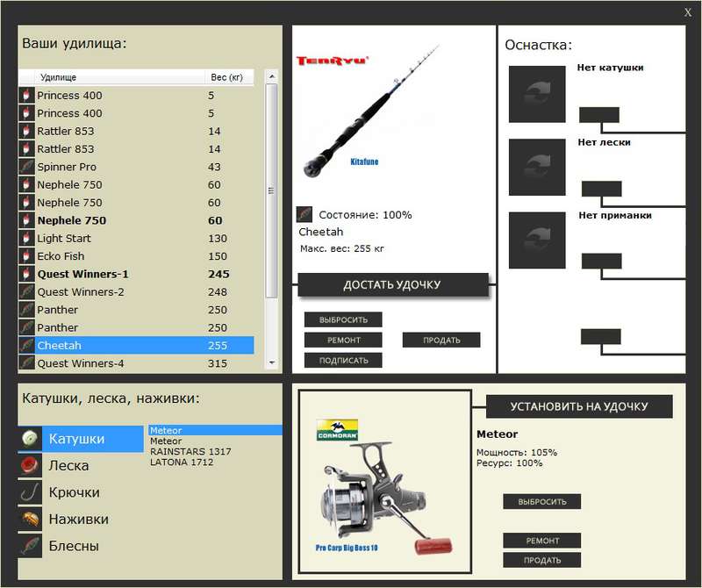Select the LATONA 1712 reel
This screenshot has height=588, width=702.
pos(215,463)
